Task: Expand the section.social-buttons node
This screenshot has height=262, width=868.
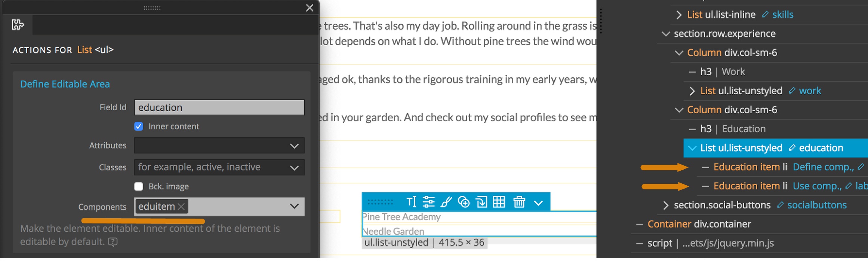Action: point(665,205)
